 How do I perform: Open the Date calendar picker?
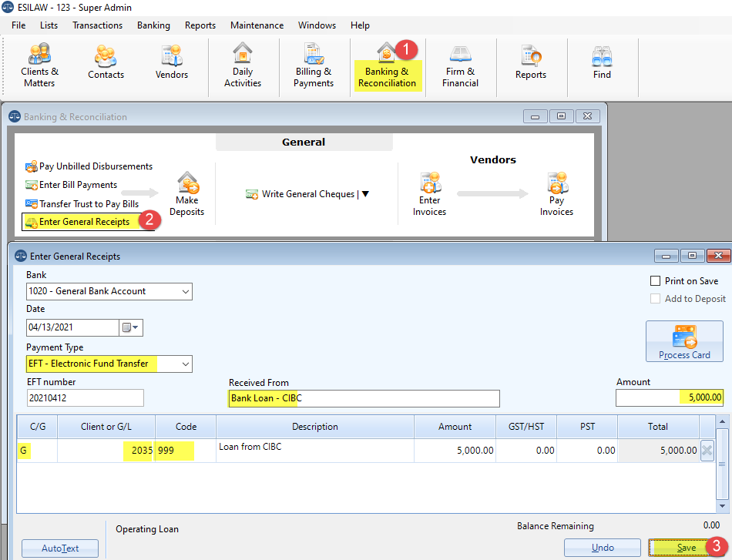(131, 327)
